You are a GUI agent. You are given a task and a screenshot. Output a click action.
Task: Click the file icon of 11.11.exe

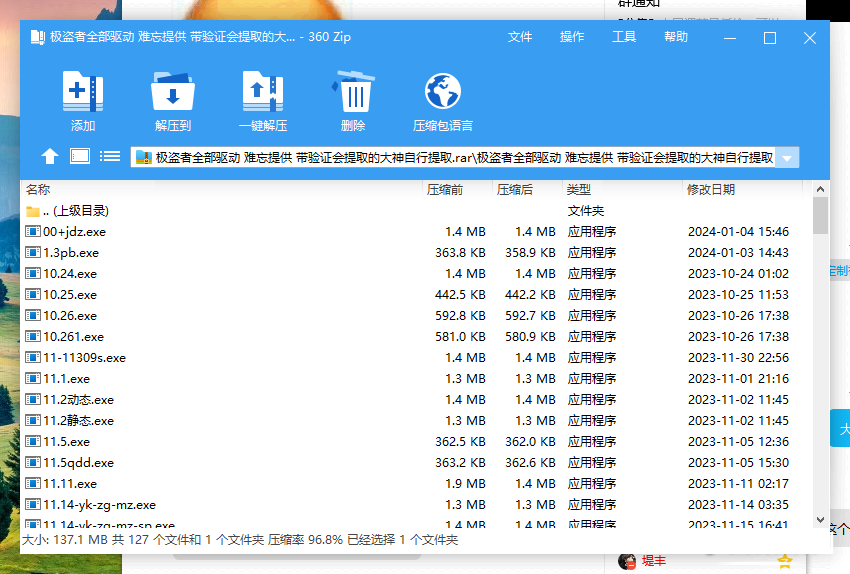coord(33,483)
